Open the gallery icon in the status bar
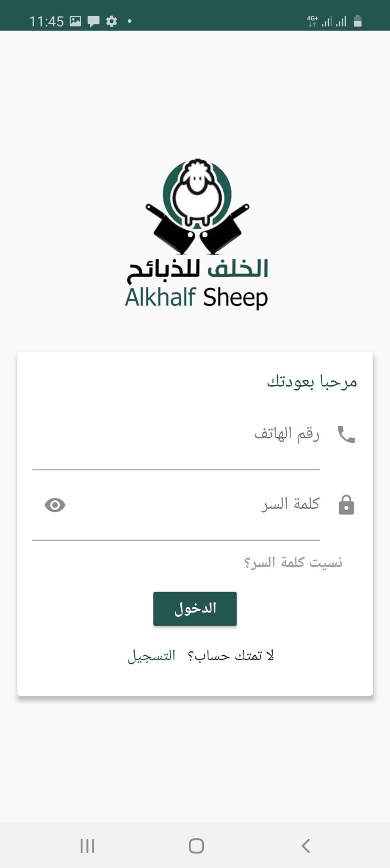Image resolution: width=390 pixels, height=868 pixels. [75, 21]
